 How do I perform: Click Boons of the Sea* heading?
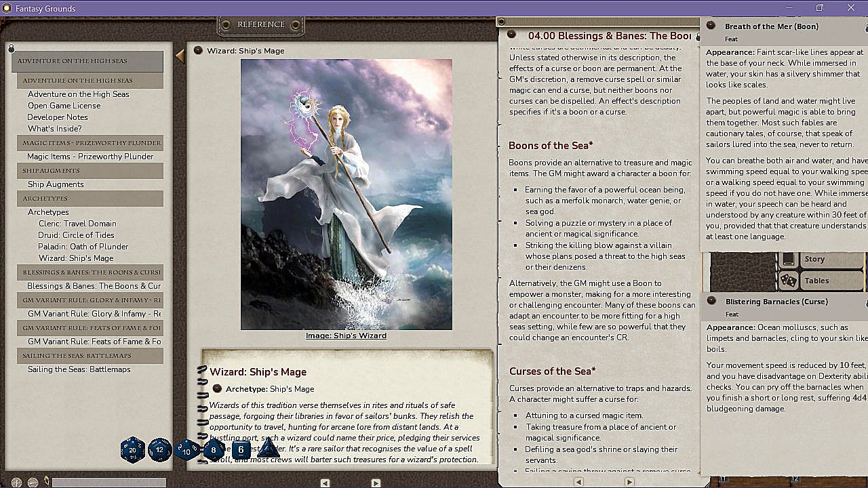coord(551,145)
